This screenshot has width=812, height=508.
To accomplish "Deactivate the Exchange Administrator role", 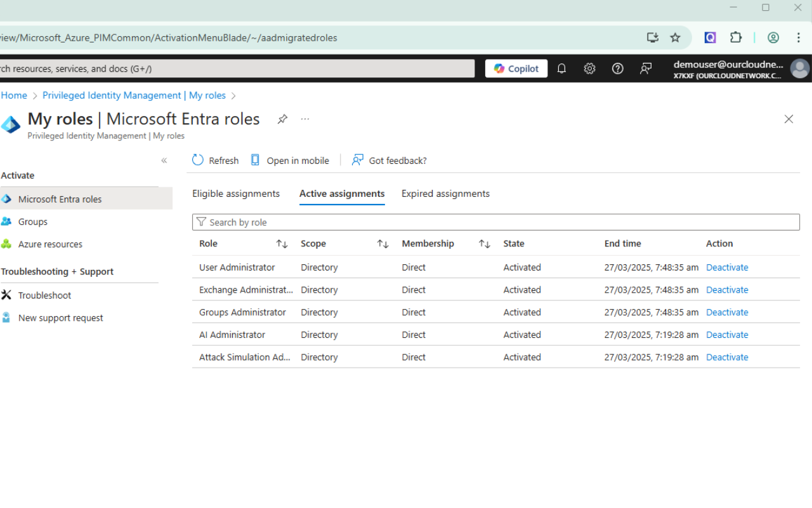I will tap(727, 290).
